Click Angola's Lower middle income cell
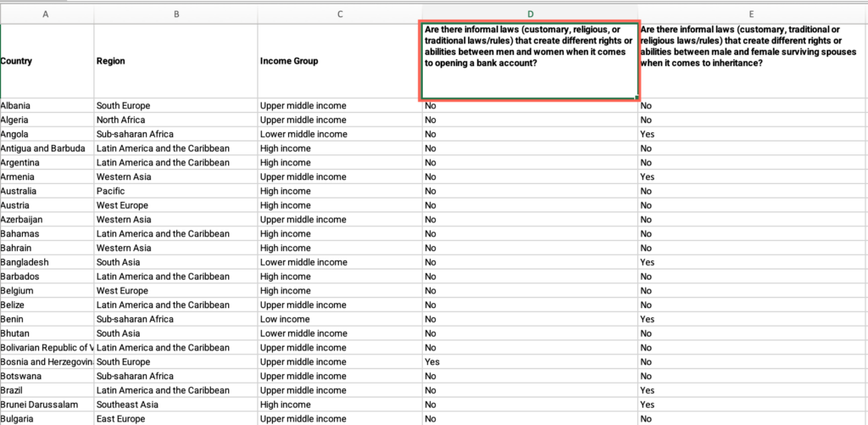 340,134
